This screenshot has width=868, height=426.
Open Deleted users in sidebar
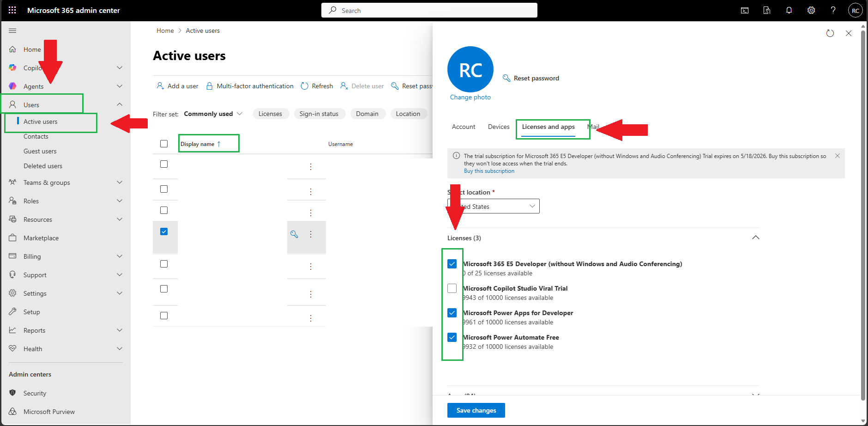tap(43, 166)
